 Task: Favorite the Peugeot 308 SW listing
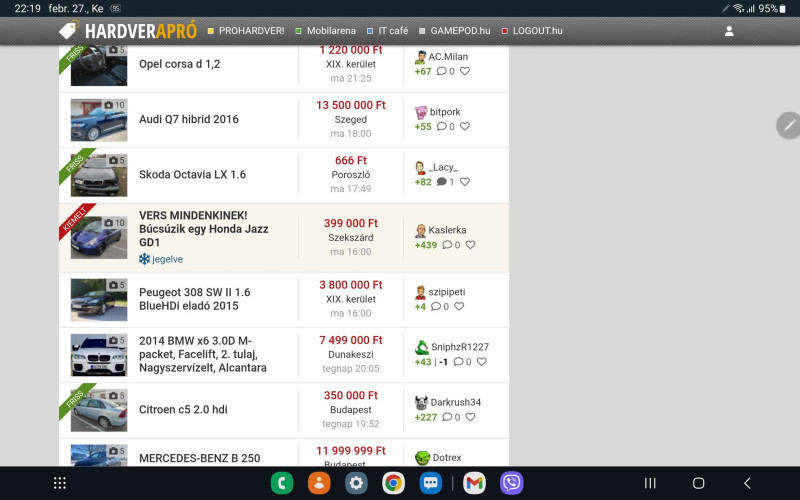[459, 306]
